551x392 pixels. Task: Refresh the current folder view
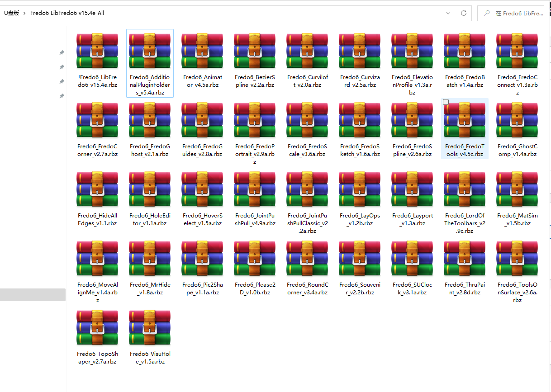pos(463,13)
